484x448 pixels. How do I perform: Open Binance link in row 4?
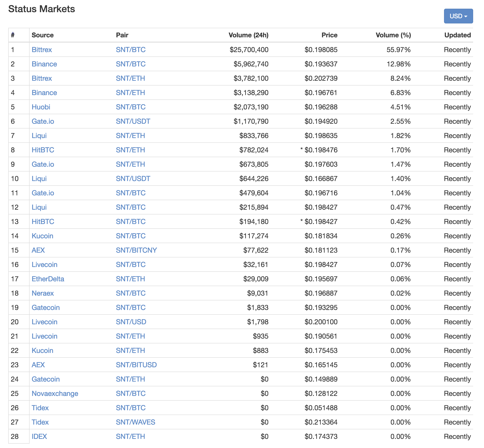coord(44,93)
